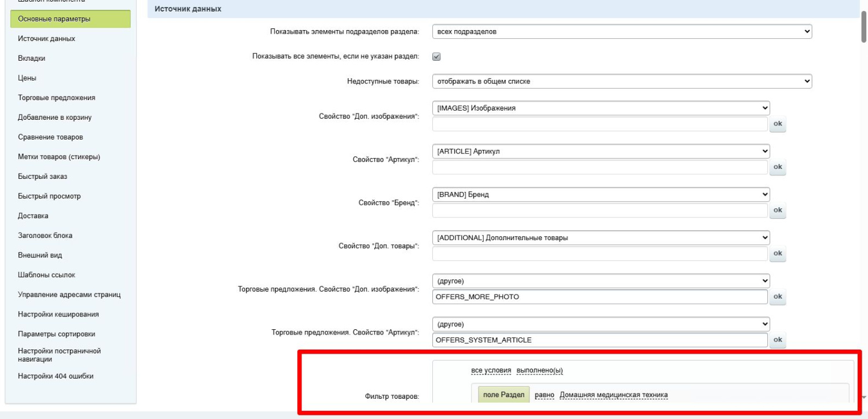
Task: Click ok button next to Доп. изображения field
Action: click(x=777, y=124)
